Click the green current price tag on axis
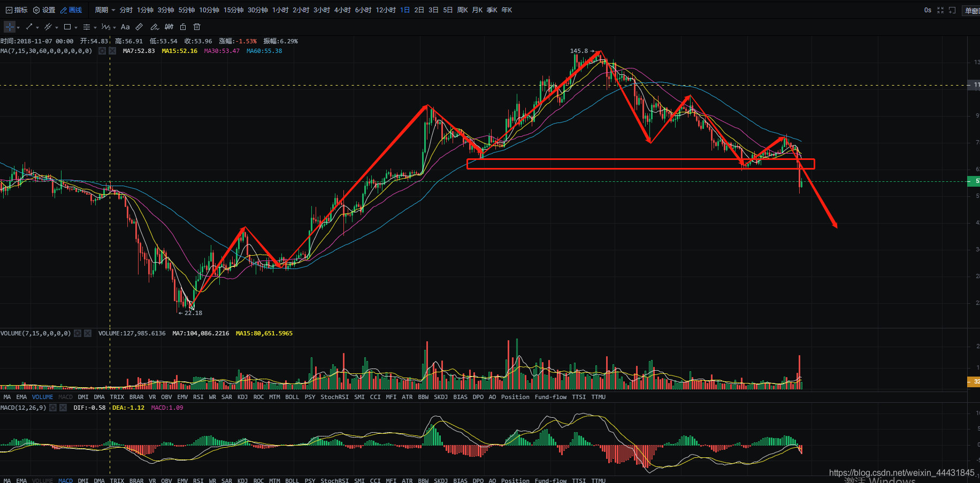Image resolution: width=980 pixels, height=483 pixels. pos(974,181)
